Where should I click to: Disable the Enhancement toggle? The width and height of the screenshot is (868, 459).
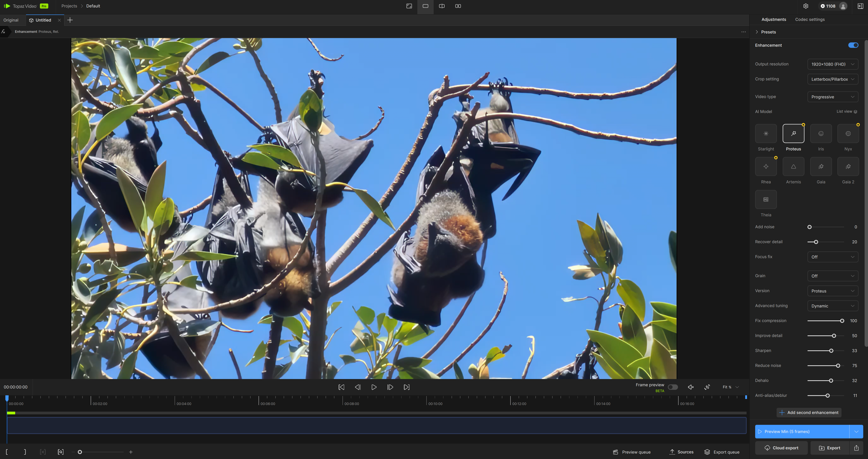853,45
